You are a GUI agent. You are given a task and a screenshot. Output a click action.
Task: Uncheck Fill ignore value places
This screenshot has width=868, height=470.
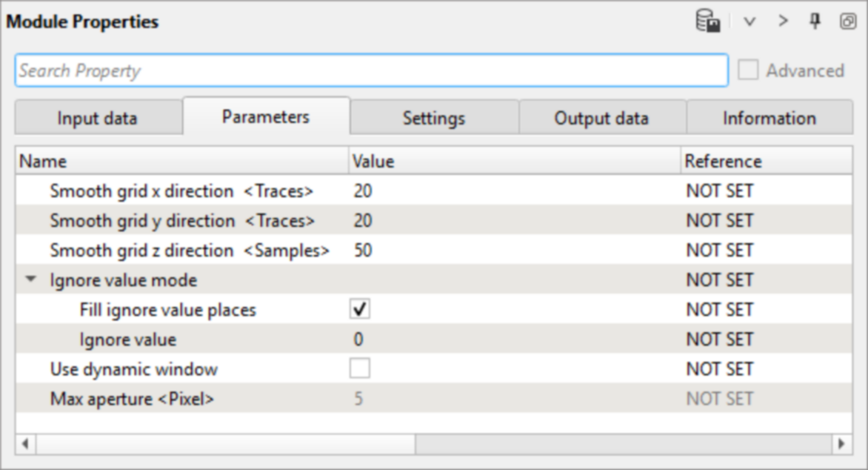[x=360, y=310]
